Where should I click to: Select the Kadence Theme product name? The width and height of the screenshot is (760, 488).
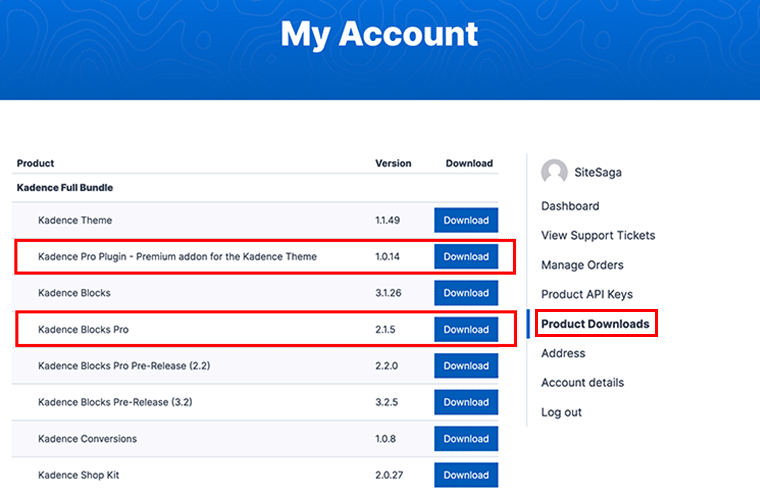coord(75,220)
